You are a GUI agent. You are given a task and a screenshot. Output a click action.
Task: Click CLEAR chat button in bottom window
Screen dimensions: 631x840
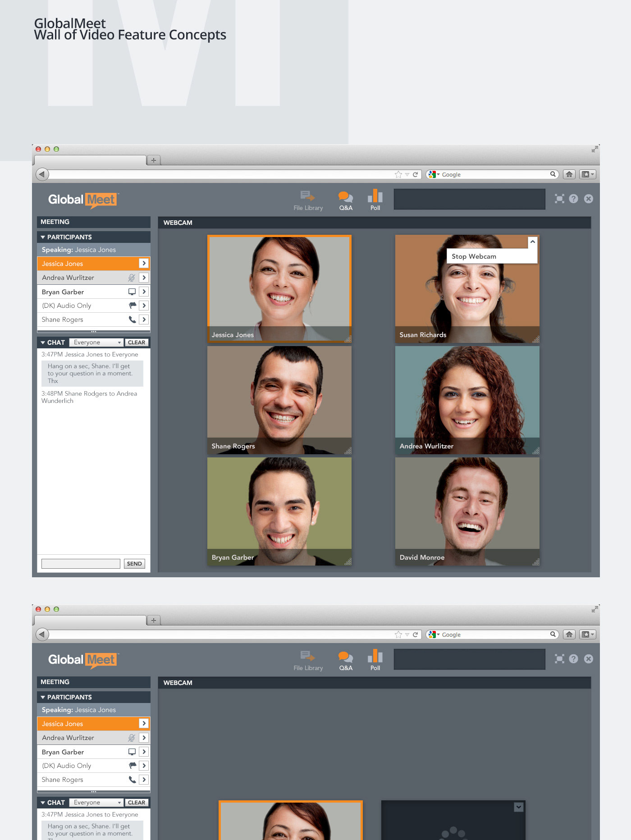click(x=136, y=803)
